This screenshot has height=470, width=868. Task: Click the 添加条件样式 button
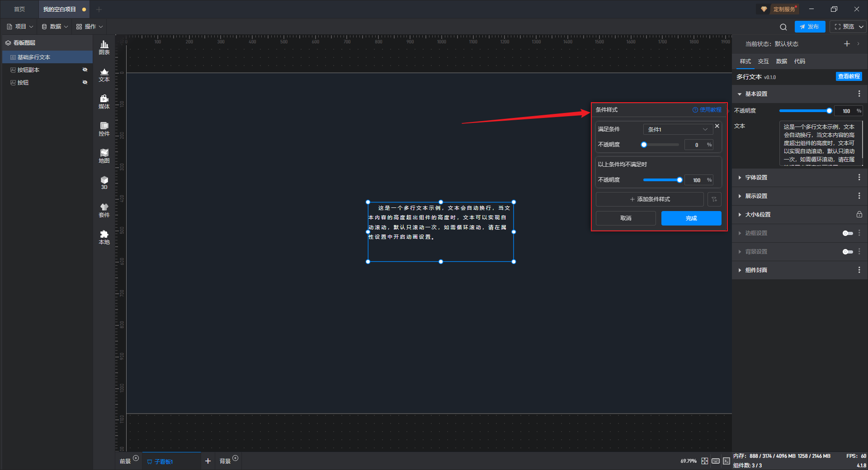click(x=650, y=199)
